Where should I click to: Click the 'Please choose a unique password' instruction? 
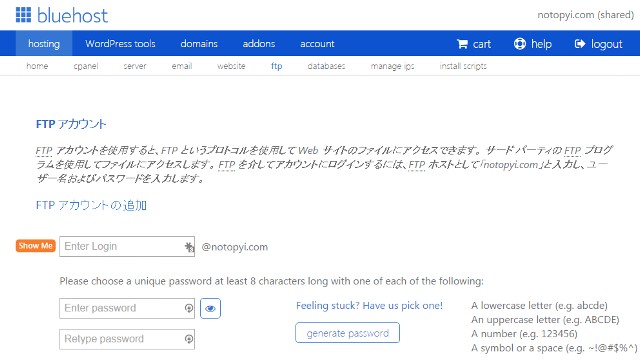[x=271, y=281]
